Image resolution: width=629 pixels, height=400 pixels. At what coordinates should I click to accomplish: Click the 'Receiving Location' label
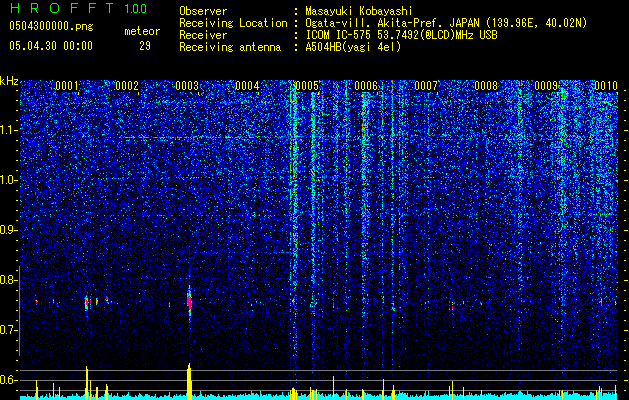[x=233, y=23]
